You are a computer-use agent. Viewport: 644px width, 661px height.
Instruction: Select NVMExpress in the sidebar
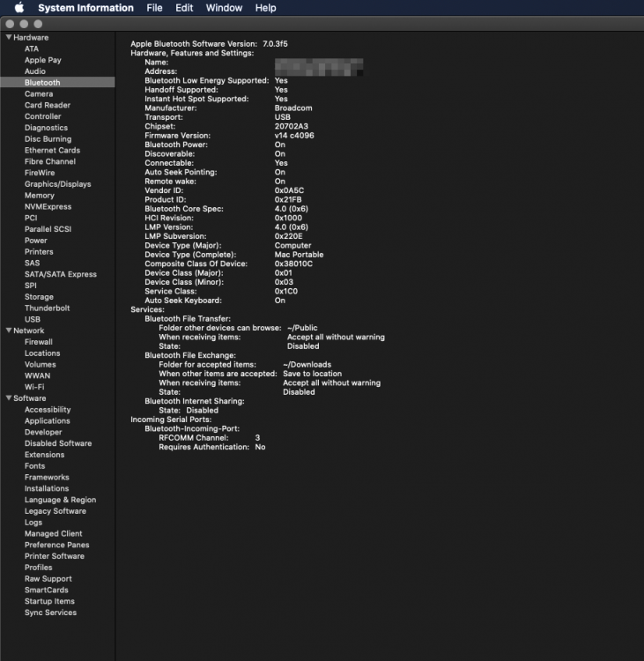tap(48, 206)
